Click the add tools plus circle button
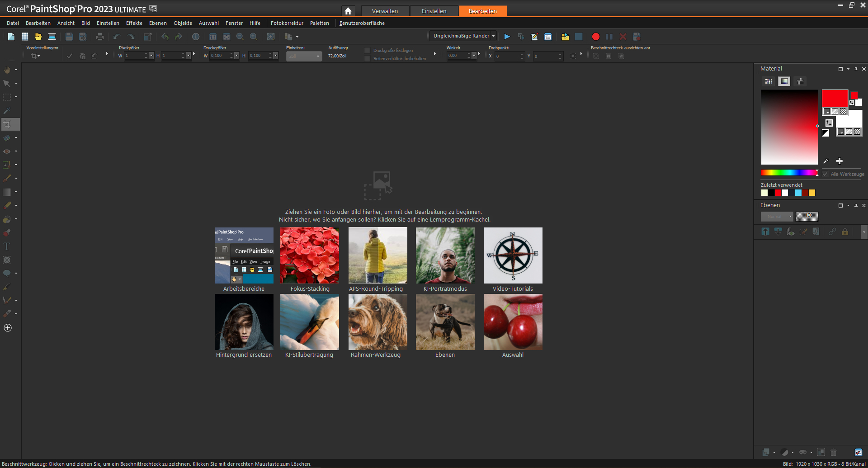This screenshot has width=868, height=468. click(8, 328)
